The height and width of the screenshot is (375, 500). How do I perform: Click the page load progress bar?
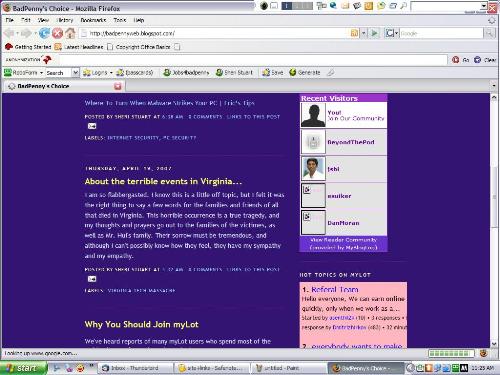[x=451, y=353]
